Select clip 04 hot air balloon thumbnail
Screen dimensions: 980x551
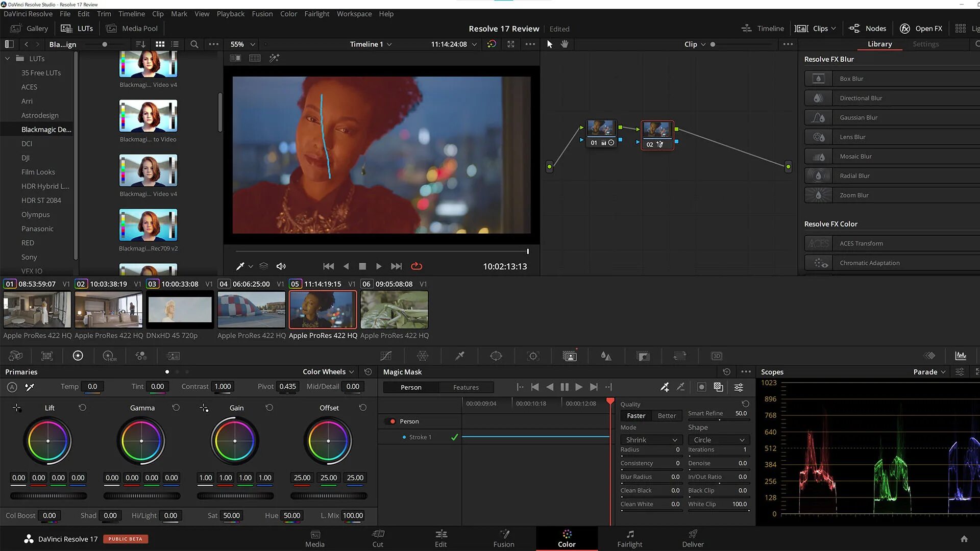point(251,310)
